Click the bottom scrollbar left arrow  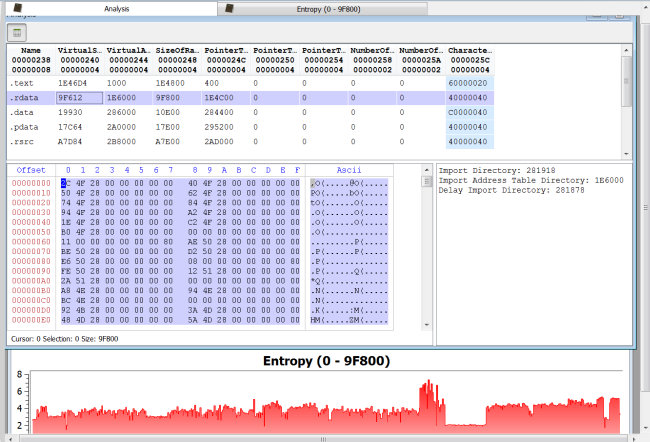click(12, 439)
